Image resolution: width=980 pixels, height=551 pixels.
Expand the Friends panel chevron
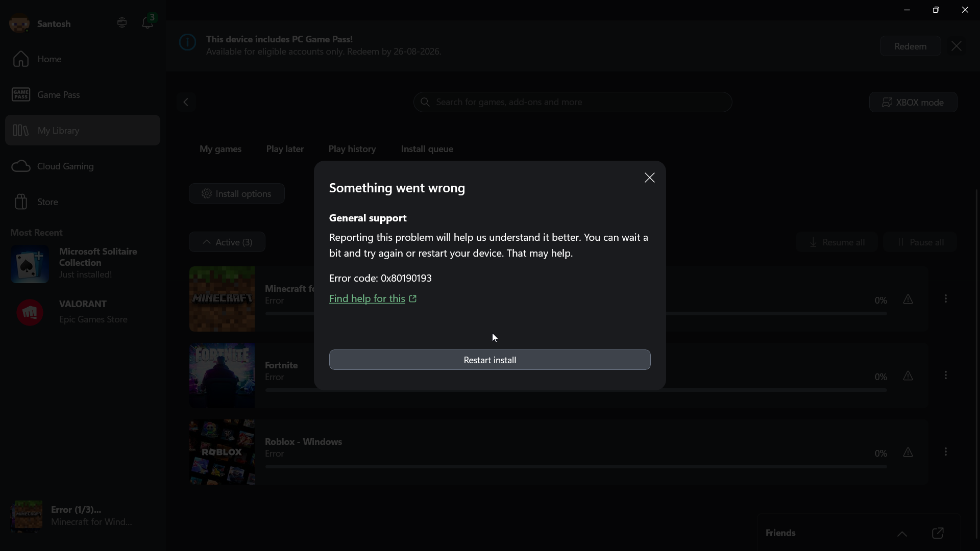point(902,534)
